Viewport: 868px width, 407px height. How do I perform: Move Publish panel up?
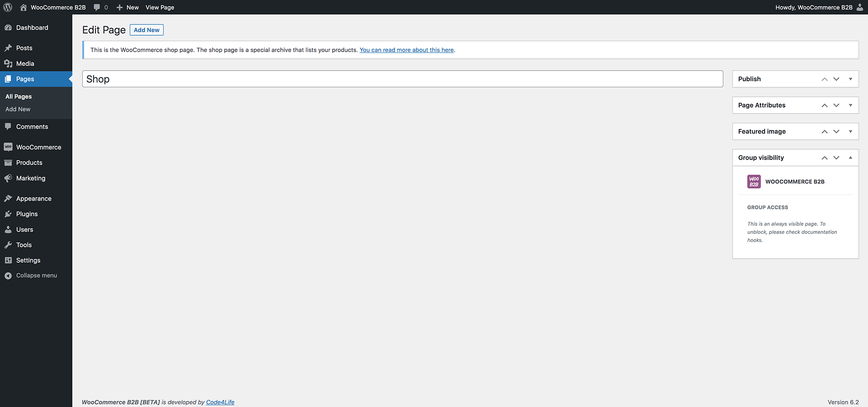[x=825, y=79]
